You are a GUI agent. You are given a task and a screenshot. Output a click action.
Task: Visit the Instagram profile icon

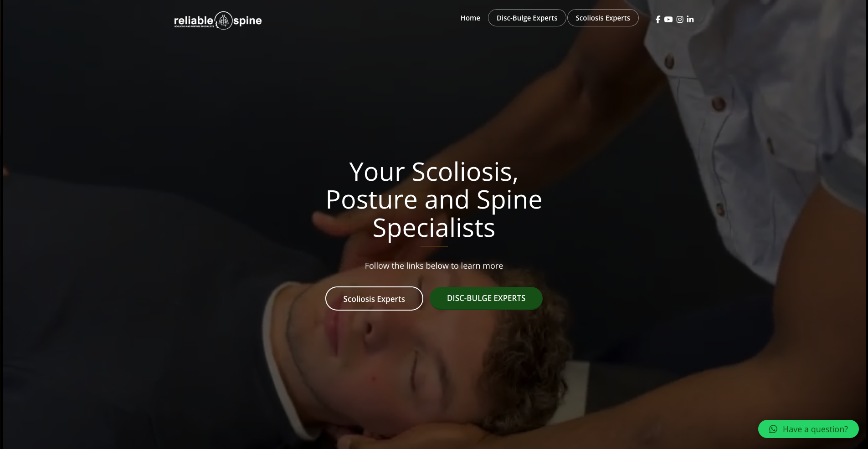(680, 19)
